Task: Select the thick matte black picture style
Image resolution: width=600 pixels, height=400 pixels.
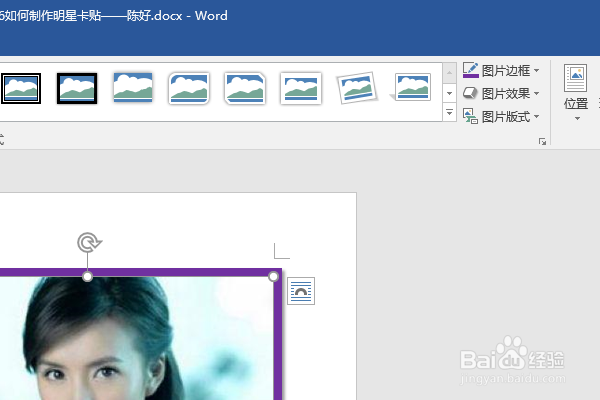Action: (x=77, y=88)
